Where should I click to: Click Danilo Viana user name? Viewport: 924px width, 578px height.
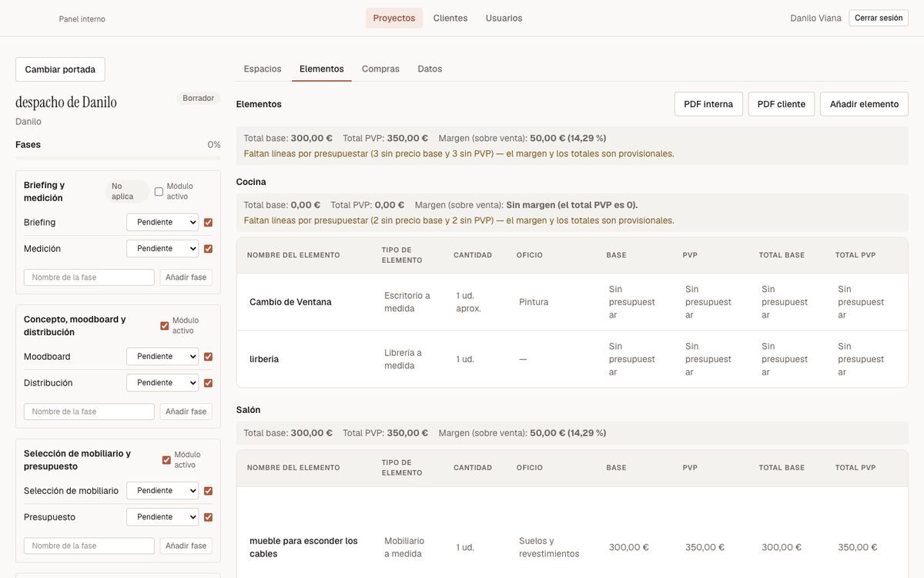815,18
